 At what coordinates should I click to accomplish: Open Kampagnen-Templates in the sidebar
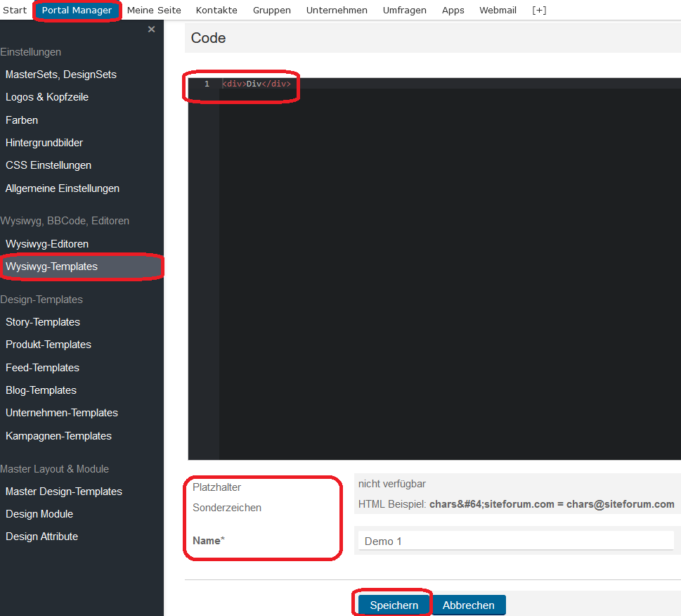pyautogui.click(x=58, y=436)
